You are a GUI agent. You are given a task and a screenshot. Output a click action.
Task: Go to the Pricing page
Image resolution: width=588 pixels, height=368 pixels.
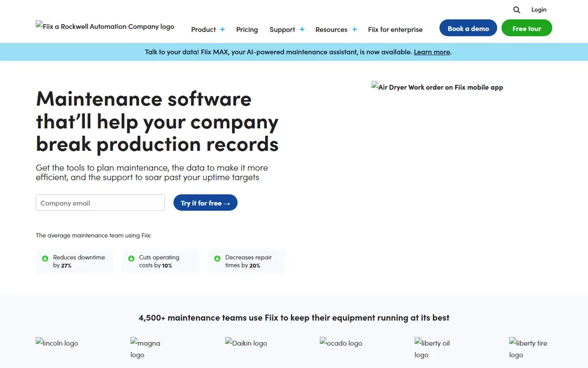pyautogui.click(x=247, y=29)
